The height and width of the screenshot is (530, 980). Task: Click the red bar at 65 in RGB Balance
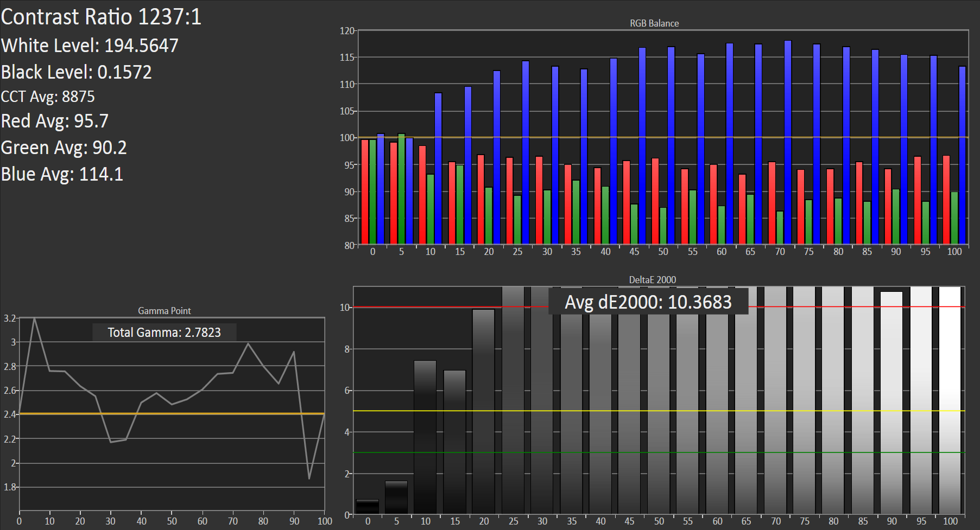(742, 209)
